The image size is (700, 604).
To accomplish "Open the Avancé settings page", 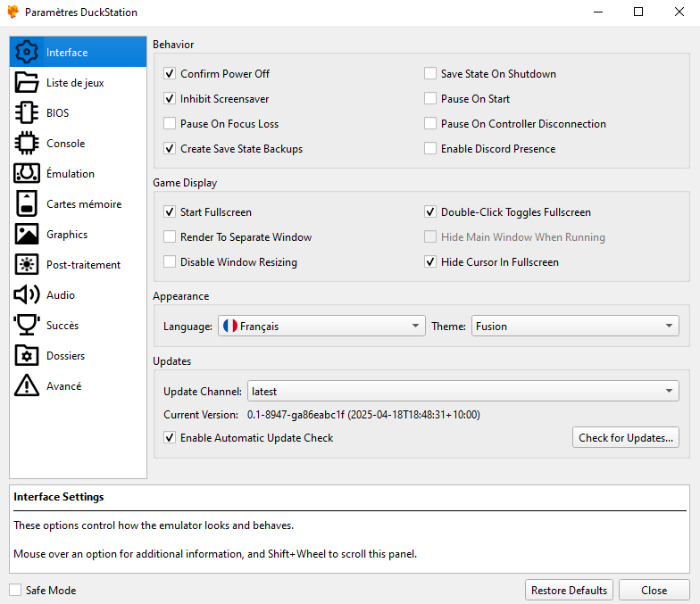I will (79, 385).
